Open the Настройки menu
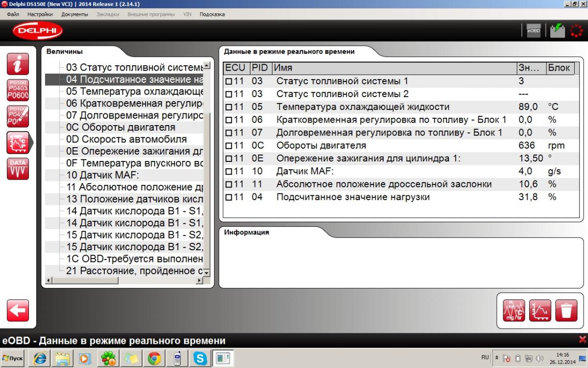The width and height of the screenshot is (588, 368). click(x=40, y=14)
